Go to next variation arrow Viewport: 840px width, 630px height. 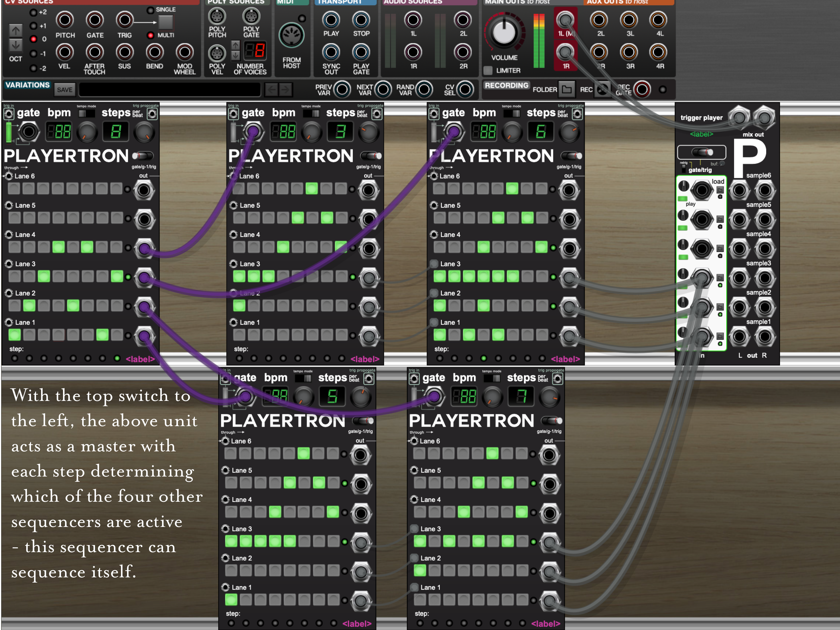(286, 90)
